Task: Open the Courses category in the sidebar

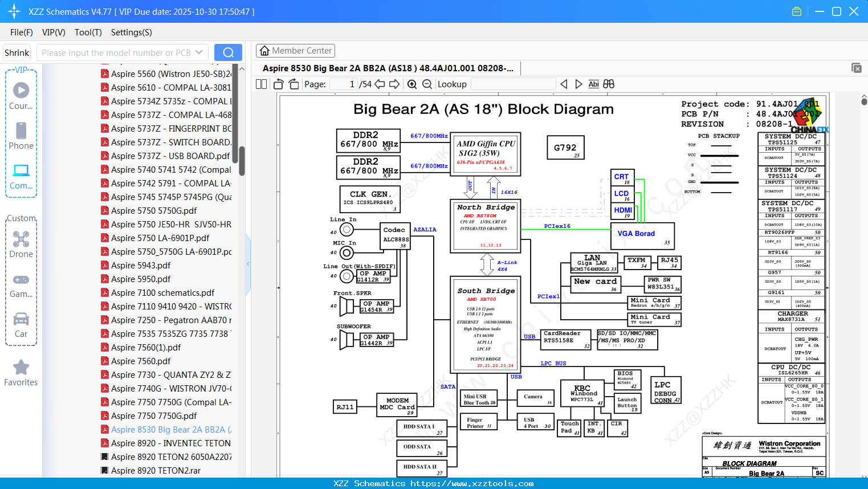Action: [21, 96]
